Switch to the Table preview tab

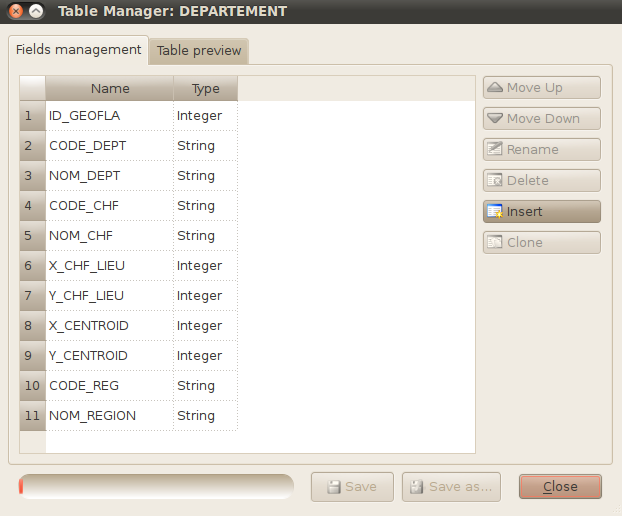199,52
